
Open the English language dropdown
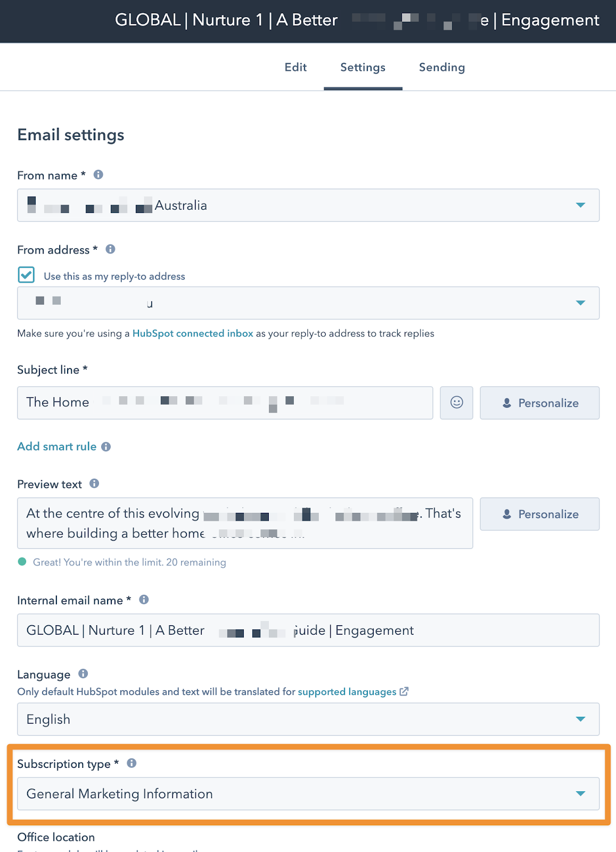[x=580, y=719]
